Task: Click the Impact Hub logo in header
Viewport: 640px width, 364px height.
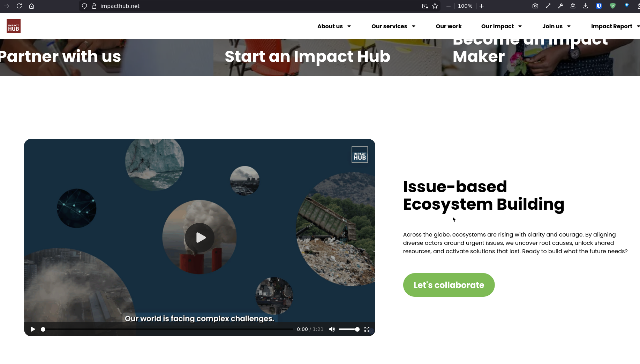Action: pyautogui.click(x=14, y=26)
